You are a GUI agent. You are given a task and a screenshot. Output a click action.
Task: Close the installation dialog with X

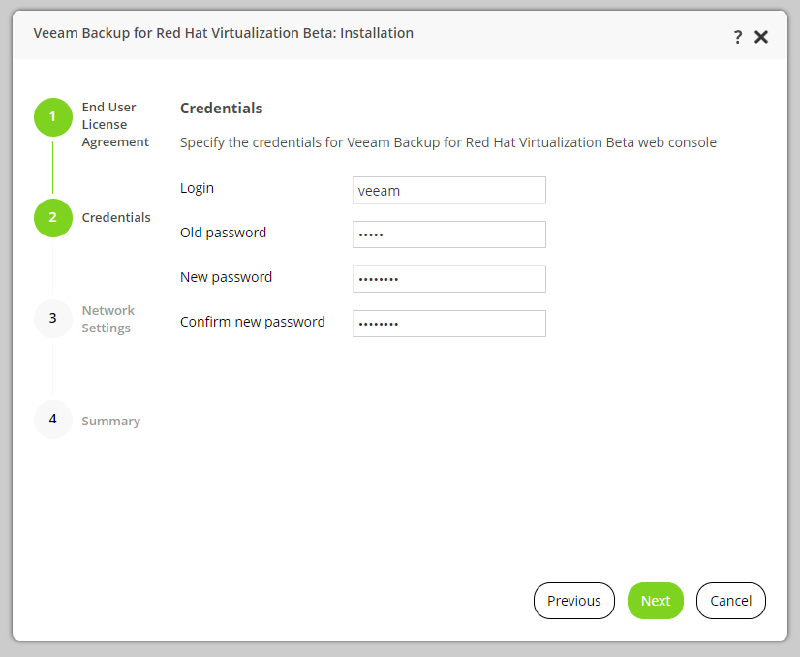tap(761, 37)
